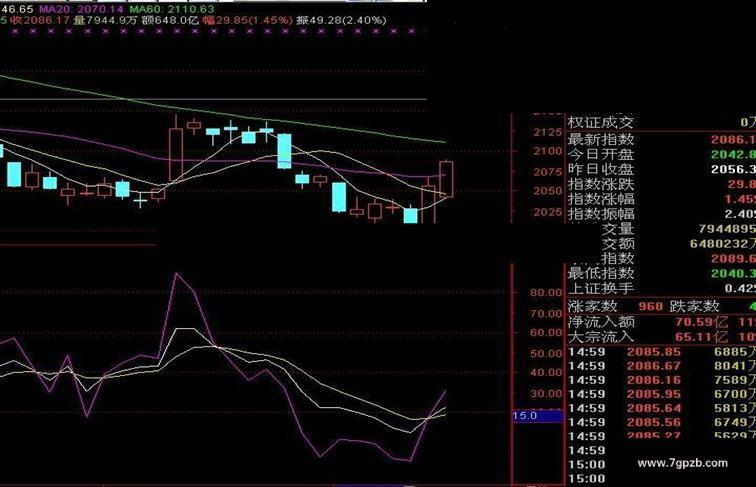Select the 权证成交 row label
The height and width of the screenshot is (487, 756).
coord(600,122)
